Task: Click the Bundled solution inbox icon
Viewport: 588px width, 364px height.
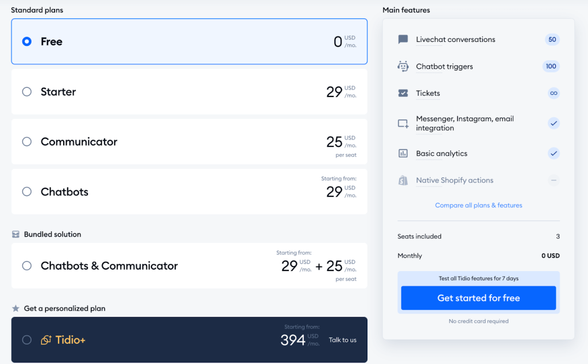Action: (x=16, y=234)
